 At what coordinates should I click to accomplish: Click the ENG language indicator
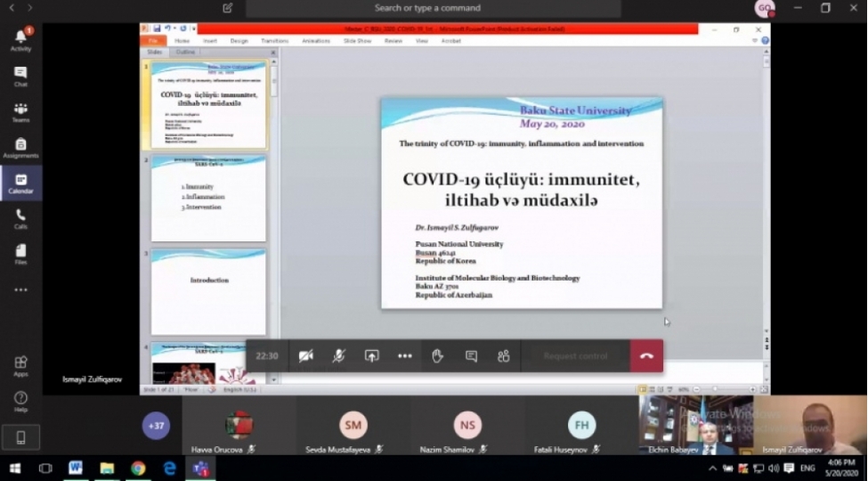pos(807,469)
